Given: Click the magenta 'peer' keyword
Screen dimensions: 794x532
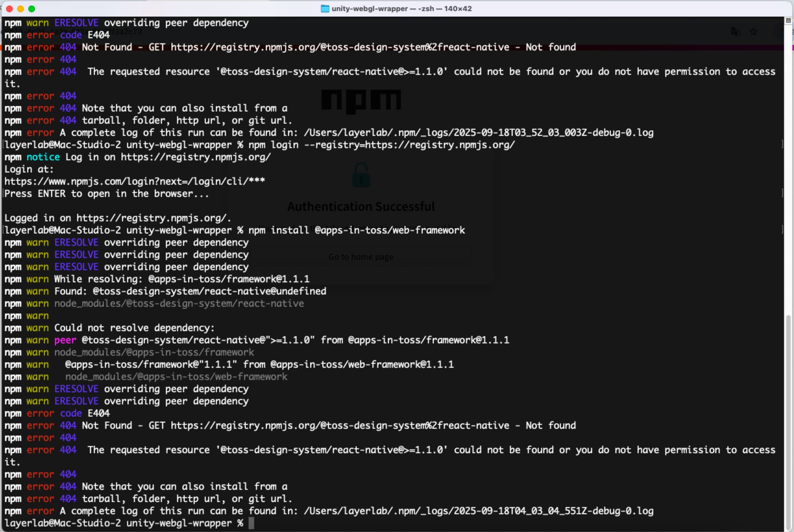Looking at the screenshot, I should coord(65,340).
